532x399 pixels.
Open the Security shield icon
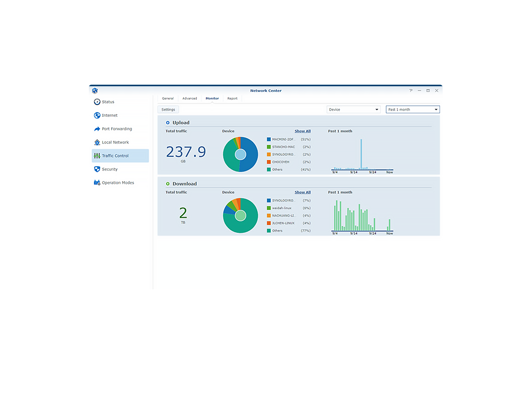coord(97,169)
